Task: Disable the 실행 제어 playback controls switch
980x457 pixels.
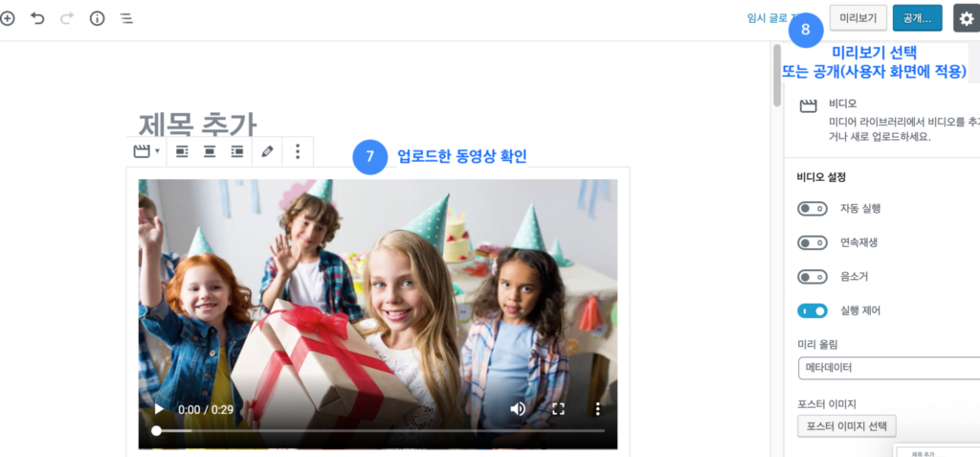Action: point(812,310)
